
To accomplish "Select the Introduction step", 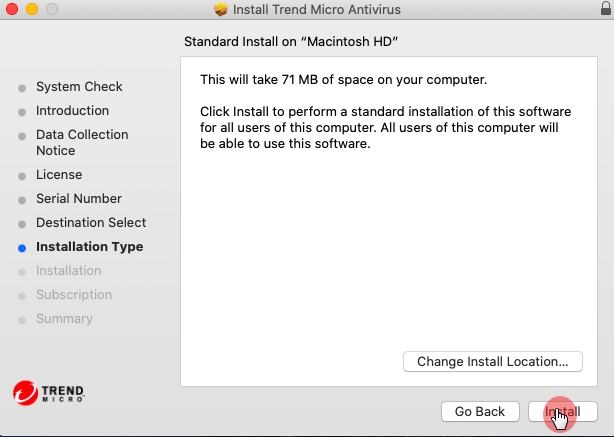I will (x=72, y=110).
